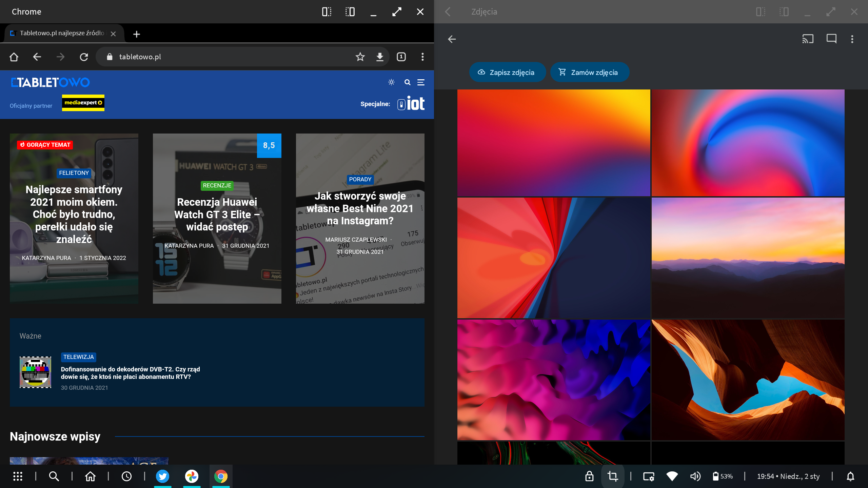Open clock 19:54 Niedz., 2 sty
This screenshot has width=868, height=488.
[x=788, y=476]
